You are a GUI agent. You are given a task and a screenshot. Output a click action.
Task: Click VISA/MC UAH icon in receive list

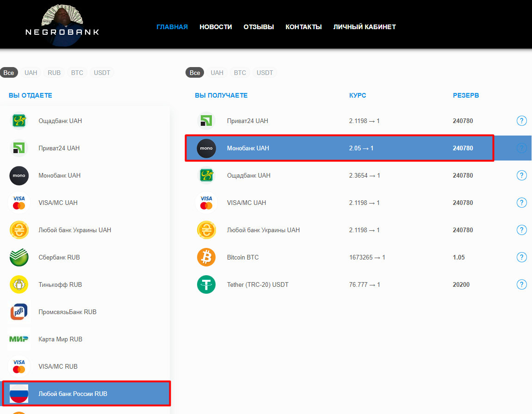206,203
